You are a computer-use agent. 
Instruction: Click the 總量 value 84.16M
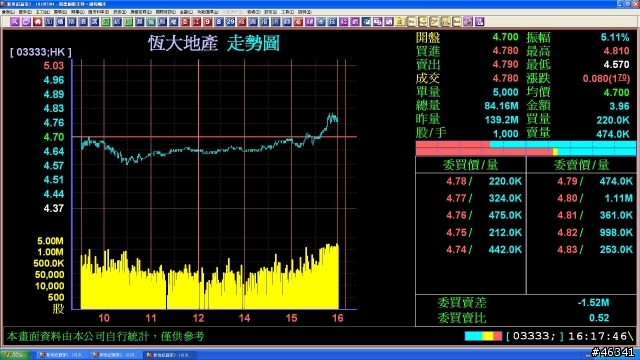pyautogui.click(x=501, y=106)
